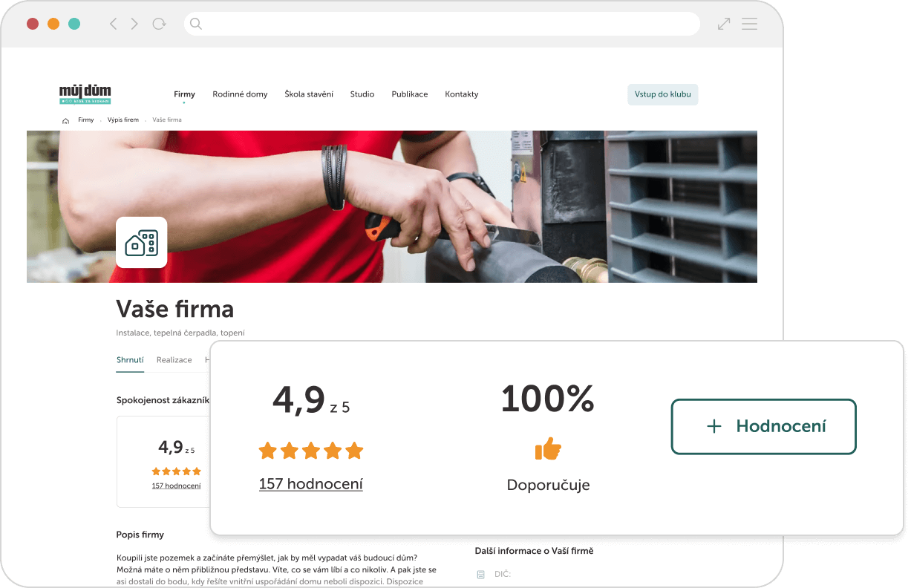The height and width of the screenshot is (588, 911).
Task: Click the company building logo icon
Action: 141,243
